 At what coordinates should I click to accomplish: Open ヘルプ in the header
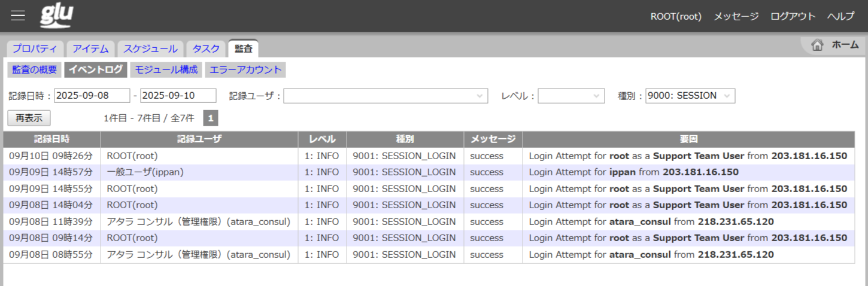[x=840, y=16]
